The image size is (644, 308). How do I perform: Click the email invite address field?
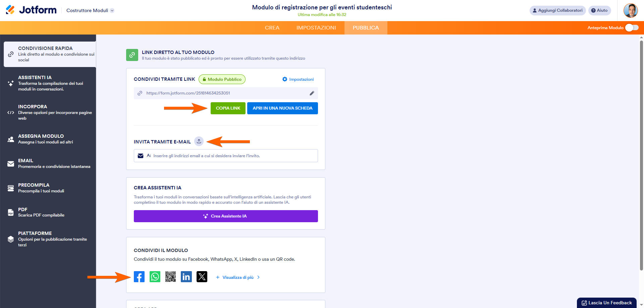(x=226, y=156)
